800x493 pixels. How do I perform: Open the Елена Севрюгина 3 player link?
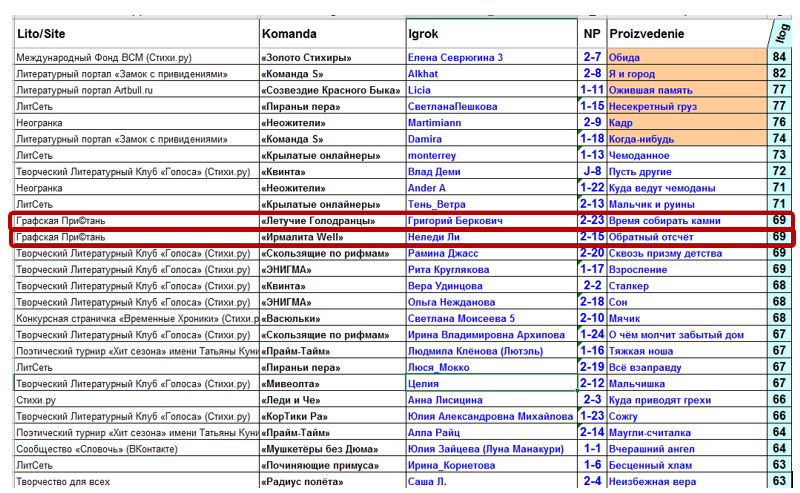pos(455,58)
